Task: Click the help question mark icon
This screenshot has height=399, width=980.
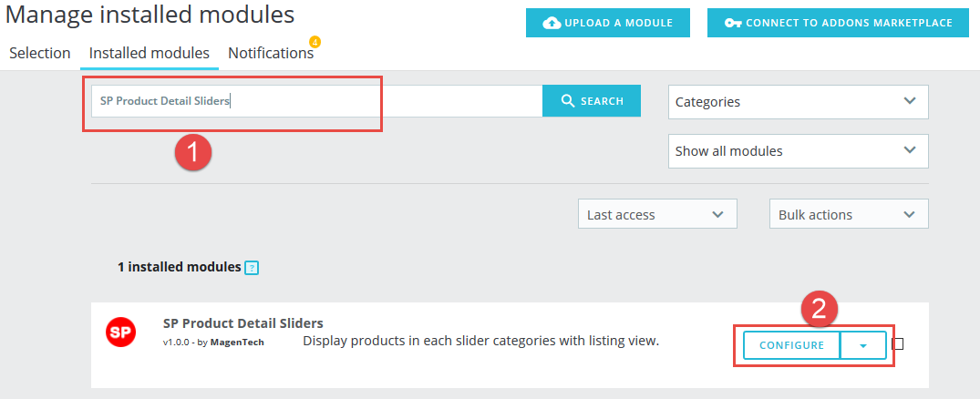Action: tap(252, 268)
